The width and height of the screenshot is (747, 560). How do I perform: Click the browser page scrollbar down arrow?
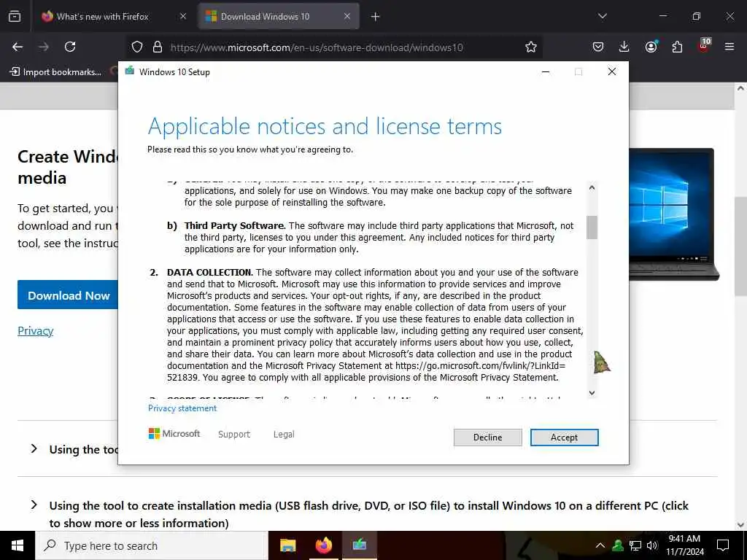[x=741, y=525]
